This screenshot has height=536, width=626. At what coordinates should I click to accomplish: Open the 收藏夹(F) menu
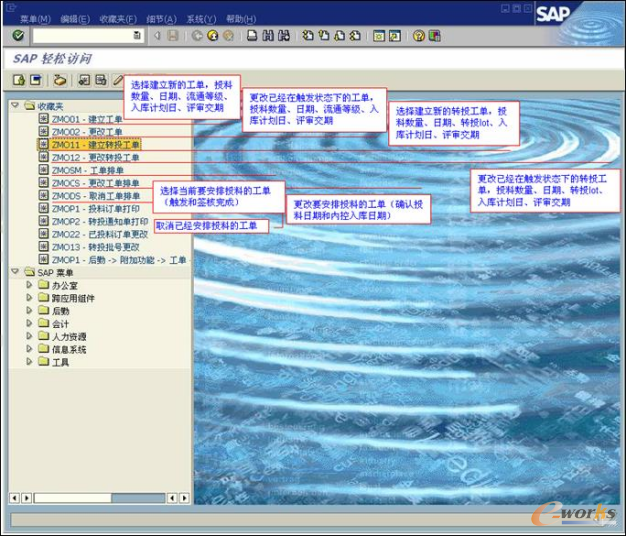pyautogui.click(x=118, y=19)
